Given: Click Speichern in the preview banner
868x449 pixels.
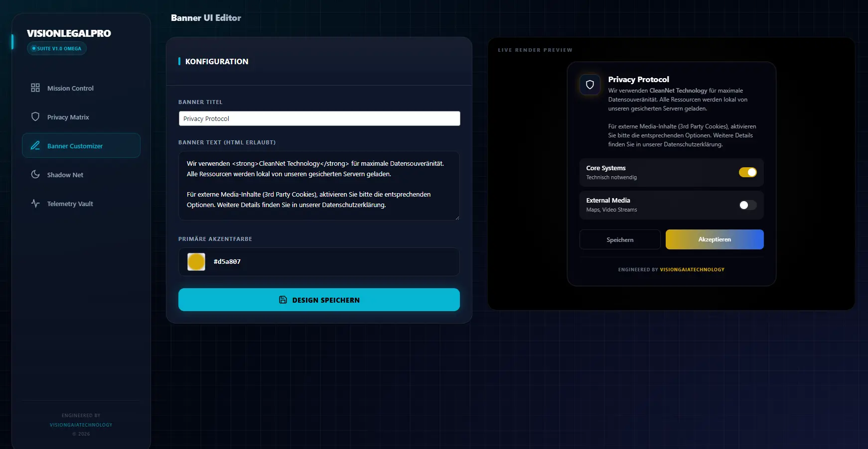Looking at the screenshot, I should pos(620,239).
